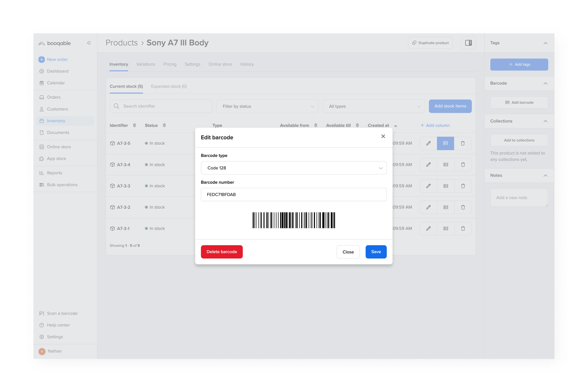Click Add barcode in right panel
588x392 pixels.
click(x=519, y=102)
